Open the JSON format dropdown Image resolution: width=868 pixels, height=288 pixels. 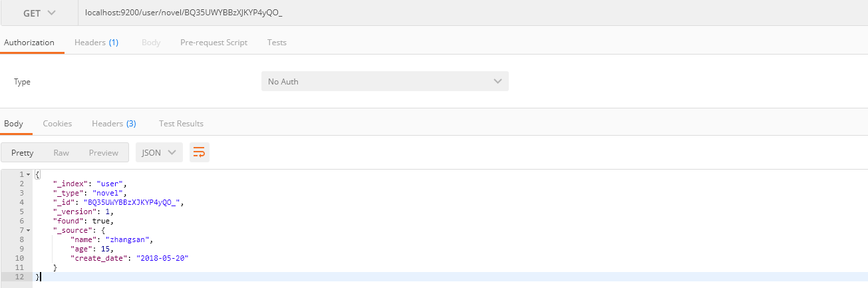tap(159, 152)
